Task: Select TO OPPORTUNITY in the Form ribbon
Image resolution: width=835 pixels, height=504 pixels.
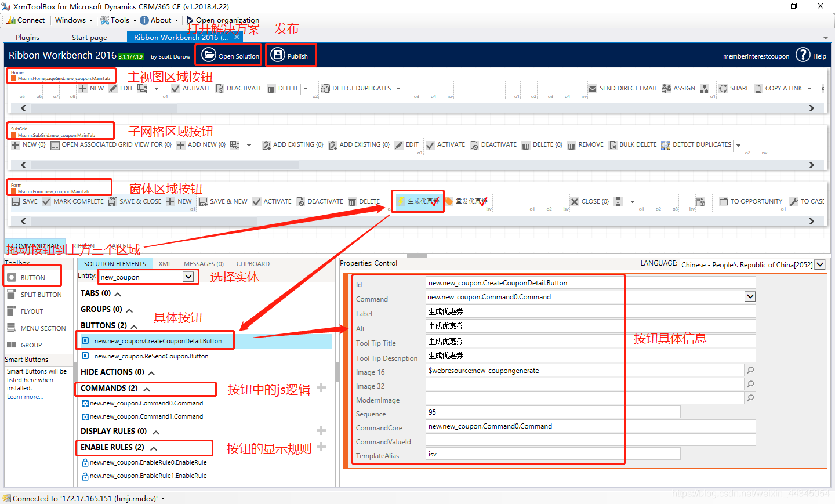Action: tap(751, 202)
